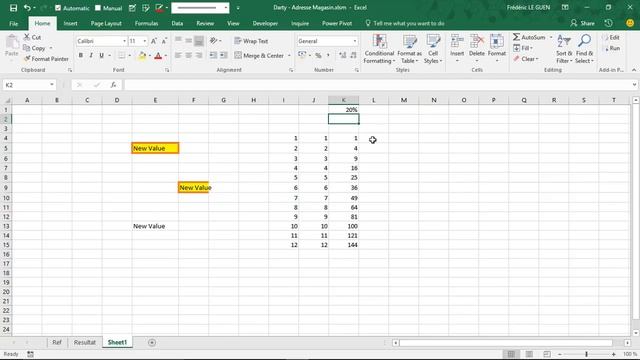
Task: Center text horizontally in the cell
Action: (189, 56)
